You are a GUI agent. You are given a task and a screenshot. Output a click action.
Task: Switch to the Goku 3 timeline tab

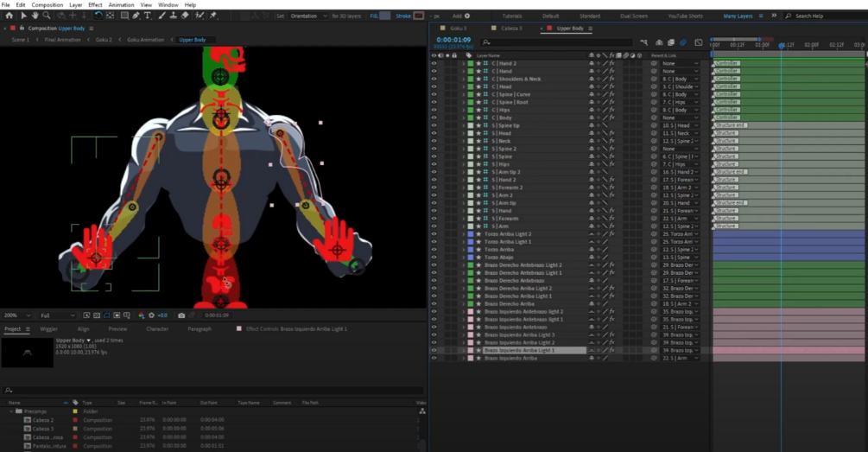click(459, 29)
